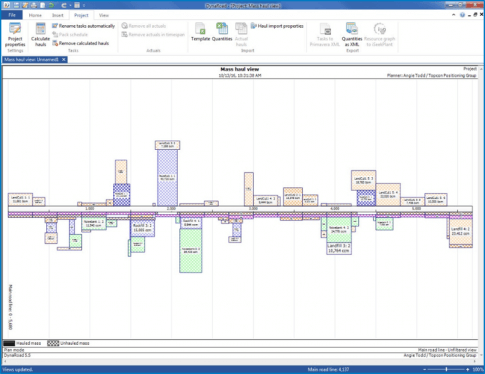Import hauls from Template
Image resolution: width=485 pixels, height=374 pixels.
point(200,32)
